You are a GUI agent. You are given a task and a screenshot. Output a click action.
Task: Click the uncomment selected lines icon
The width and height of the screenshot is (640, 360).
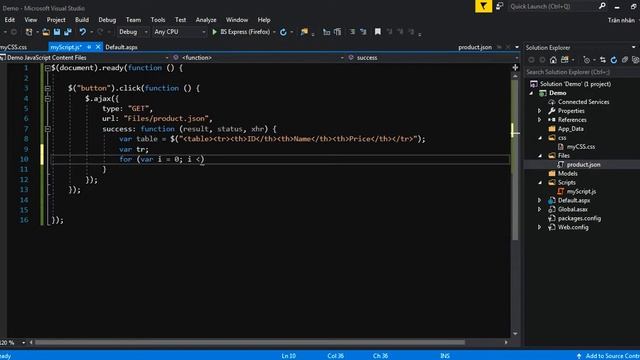pos(363,32)
